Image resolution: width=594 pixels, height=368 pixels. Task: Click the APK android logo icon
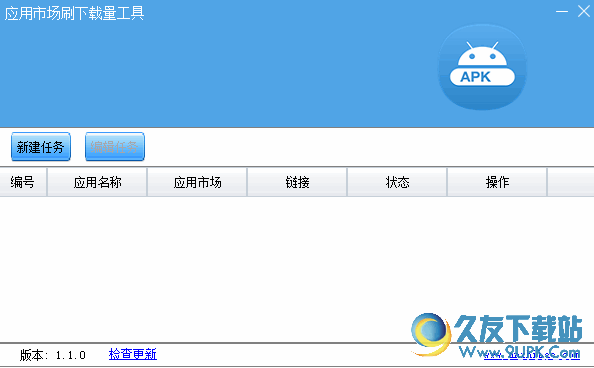pyautogui.click(x=482, y=67)
